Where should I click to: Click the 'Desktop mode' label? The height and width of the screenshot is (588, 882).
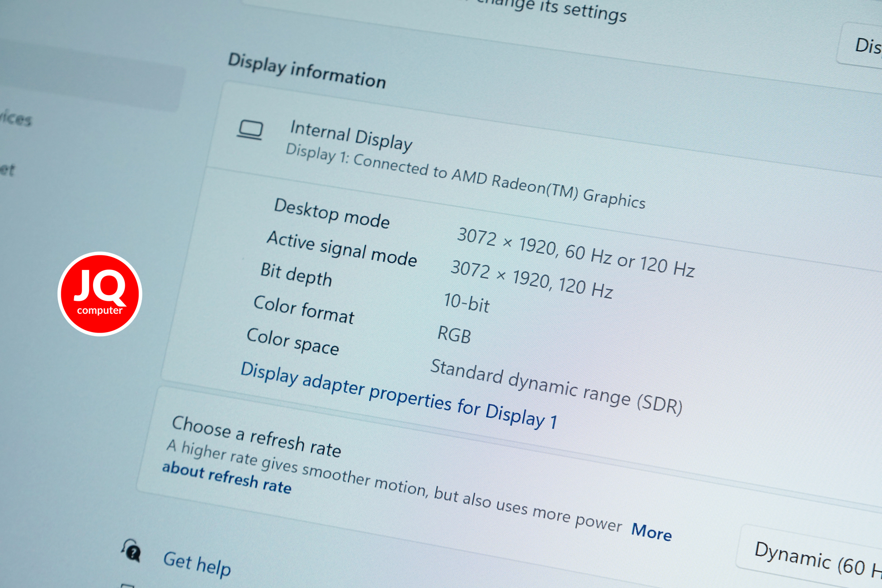pos(332,213)
